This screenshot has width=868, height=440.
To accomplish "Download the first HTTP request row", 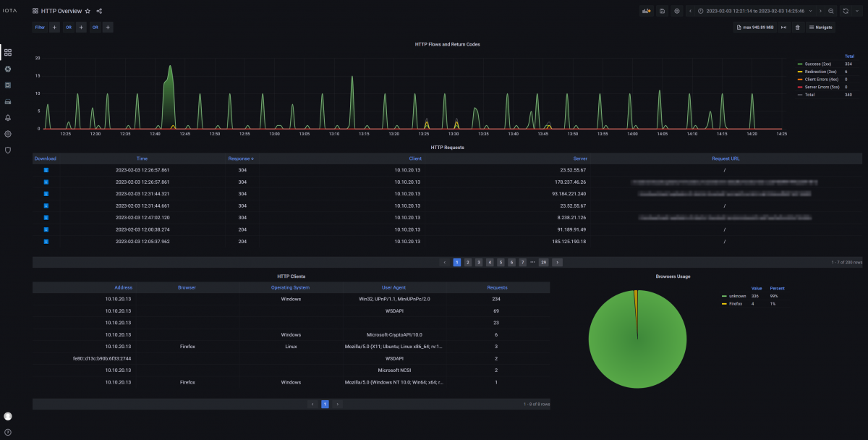I will tap(46, 170).
